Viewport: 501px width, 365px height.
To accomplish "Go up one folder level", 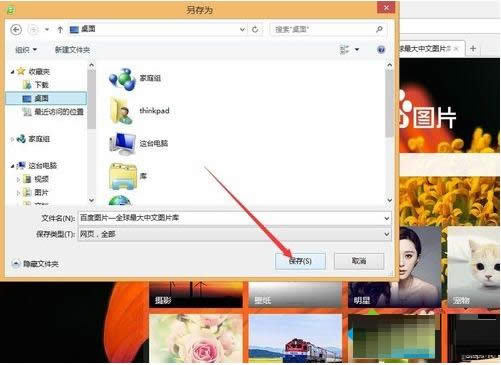I will (x=60, y=30).
